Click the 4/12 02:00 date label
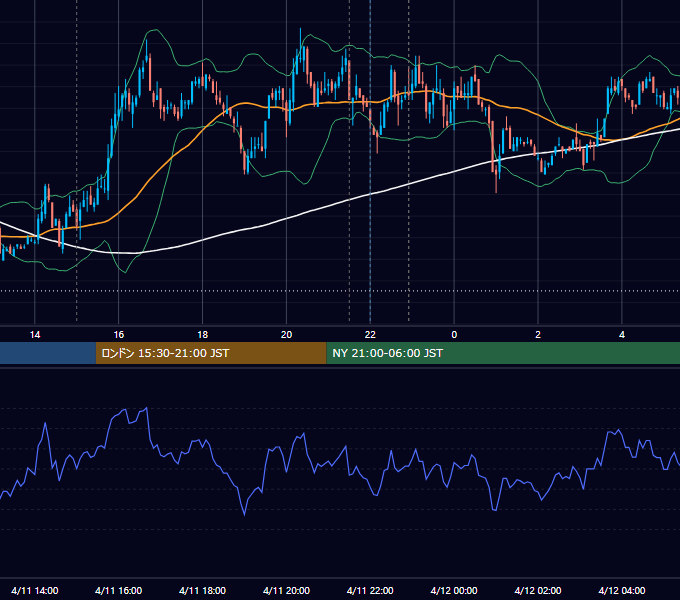 [538, 590]
